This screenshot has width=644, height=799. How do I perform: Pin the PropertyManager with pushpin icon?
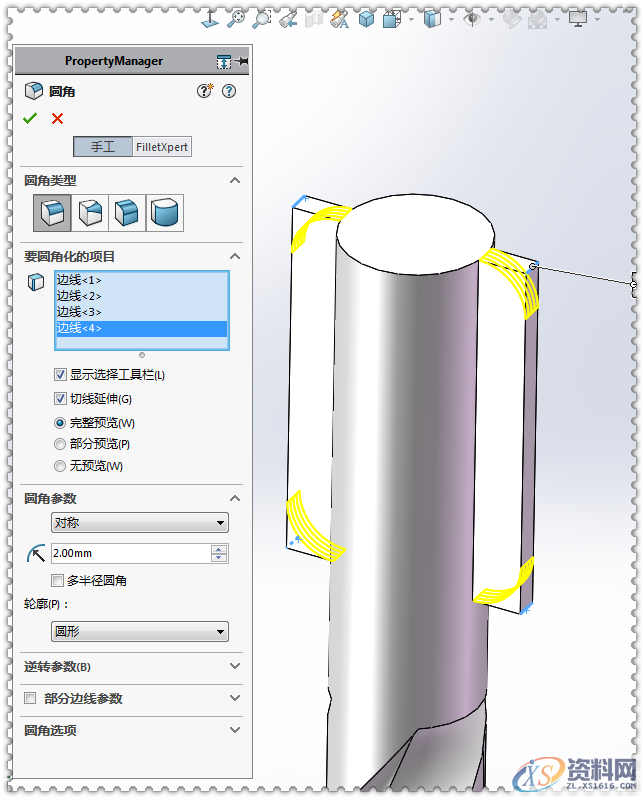pos(242,61)
